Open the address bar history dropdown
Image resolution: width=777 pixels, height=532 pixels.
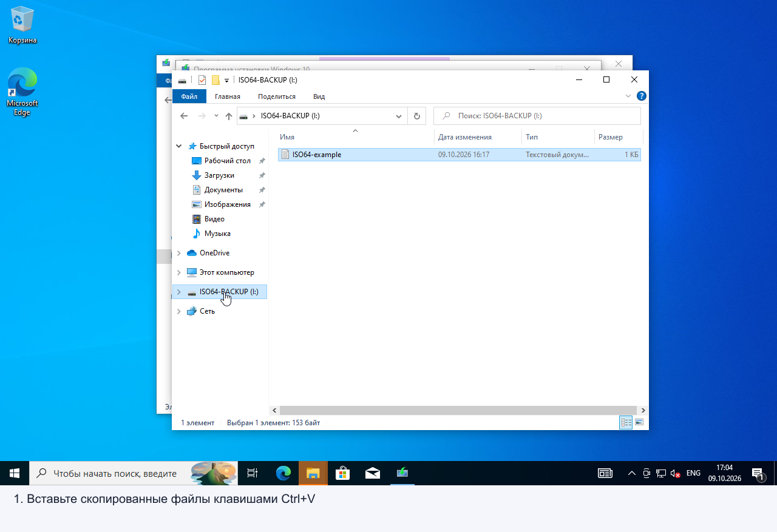point(399,116)
